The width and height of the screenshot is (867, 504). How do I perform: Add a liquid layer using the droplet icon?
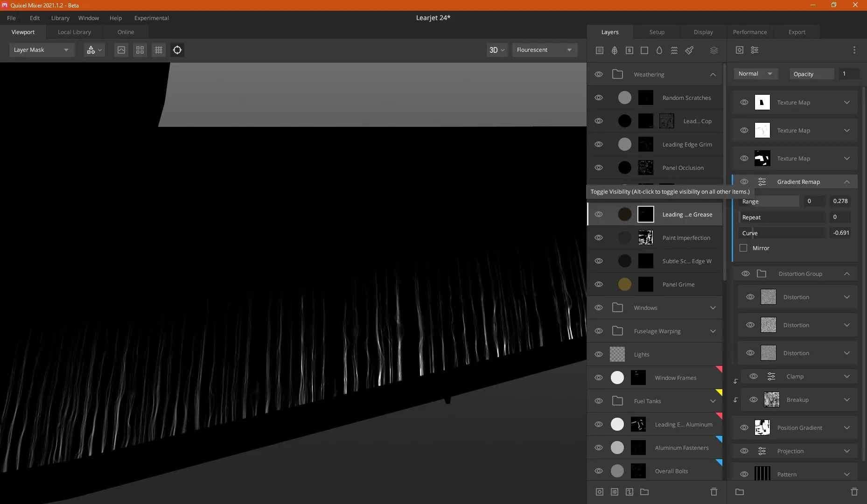(x=659, y=50)
